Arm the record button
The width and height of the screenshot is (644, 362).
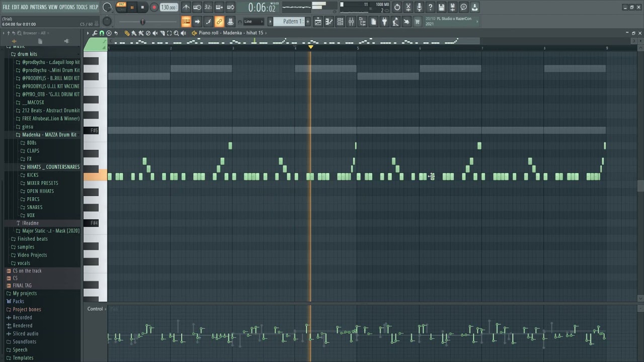tap(154, 7)
